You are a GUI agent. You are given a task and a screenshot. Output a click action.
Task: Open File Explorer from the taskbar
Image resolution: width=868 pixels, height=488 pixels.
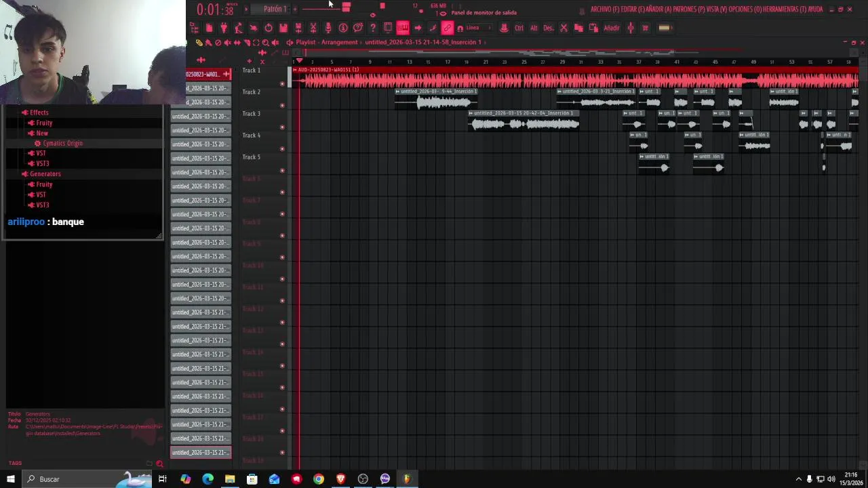click(x=230, y=479)
